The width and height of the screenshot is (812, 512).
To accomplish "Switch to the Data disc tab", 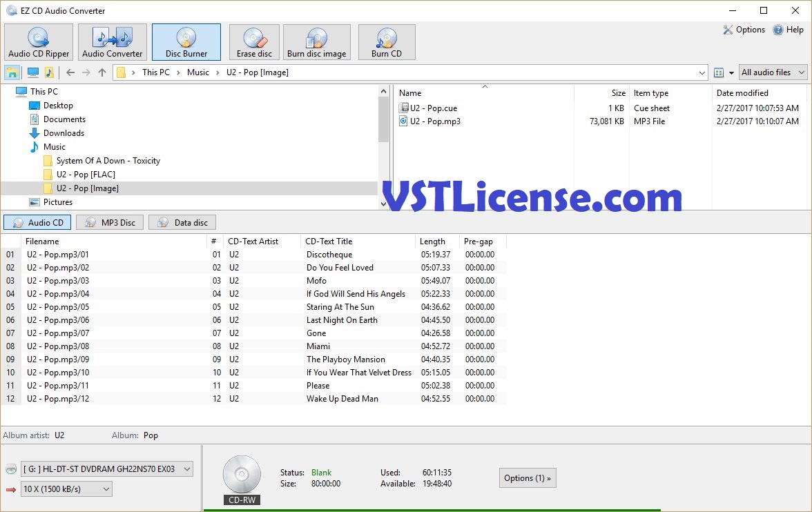I will (x=182, y=223).
